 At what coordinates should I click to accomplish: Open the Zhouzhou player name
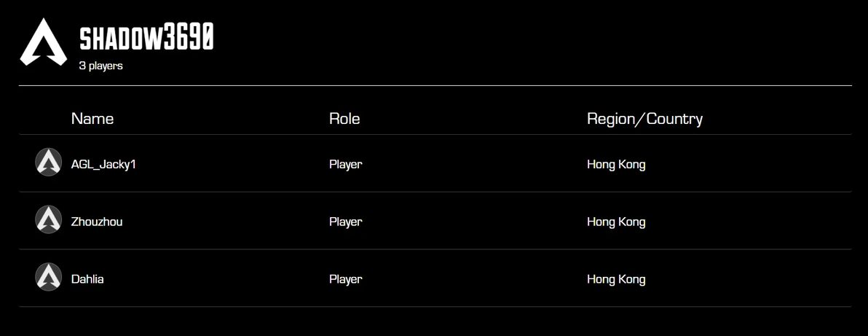[x=97, y=222]
